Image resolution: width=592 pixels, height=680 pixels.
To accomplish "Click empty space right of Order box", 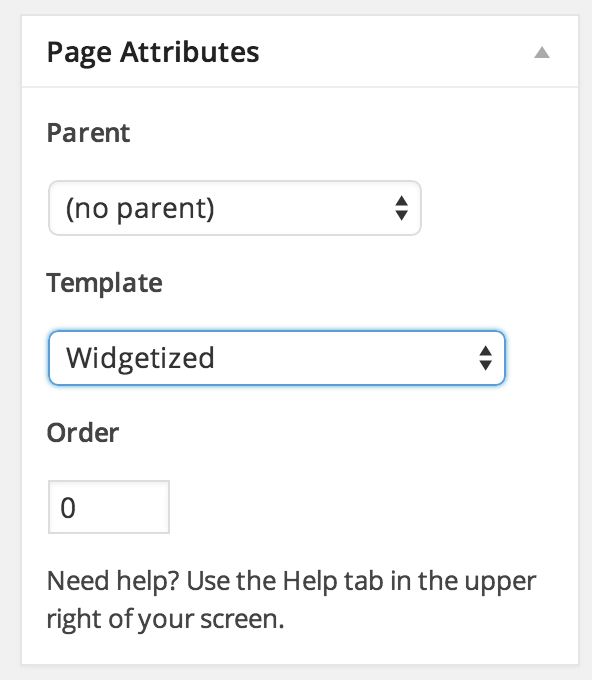I will click(369, 507).
